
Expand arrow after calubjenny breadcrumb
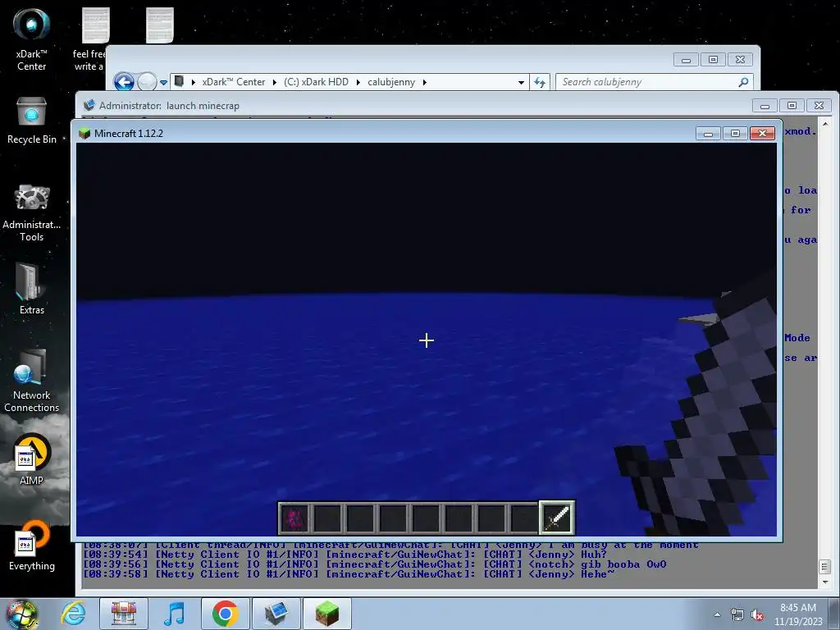click(x=425, y=83)
